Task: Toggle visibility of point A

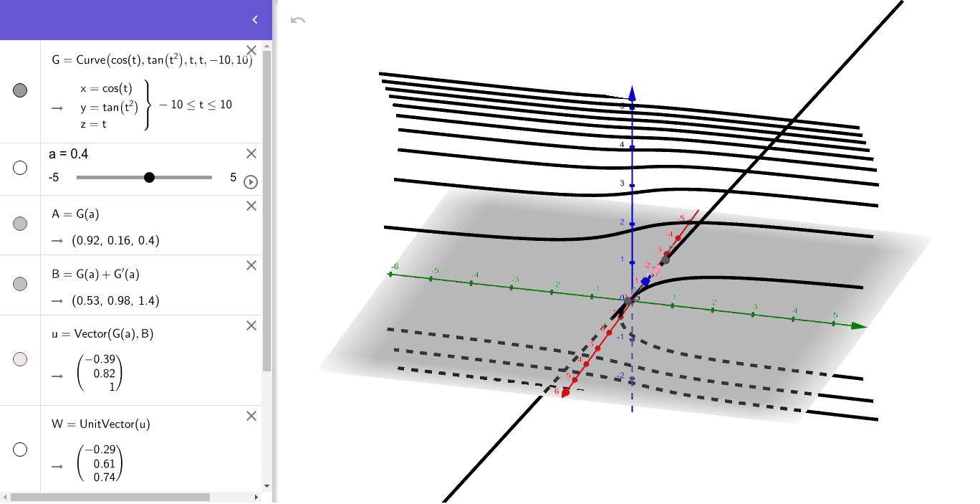Action: pyautogui.click(x=20, y=224)
